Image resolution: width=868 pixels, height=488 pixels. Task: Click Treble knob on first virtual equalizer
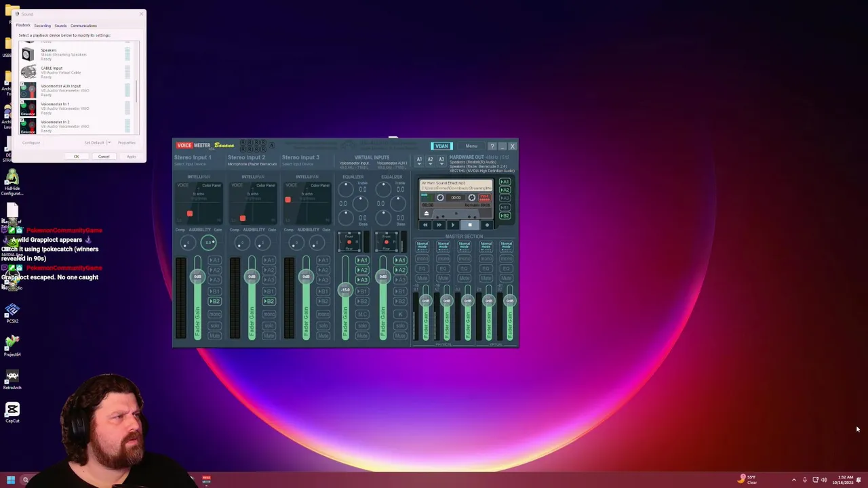pos(345,188)
